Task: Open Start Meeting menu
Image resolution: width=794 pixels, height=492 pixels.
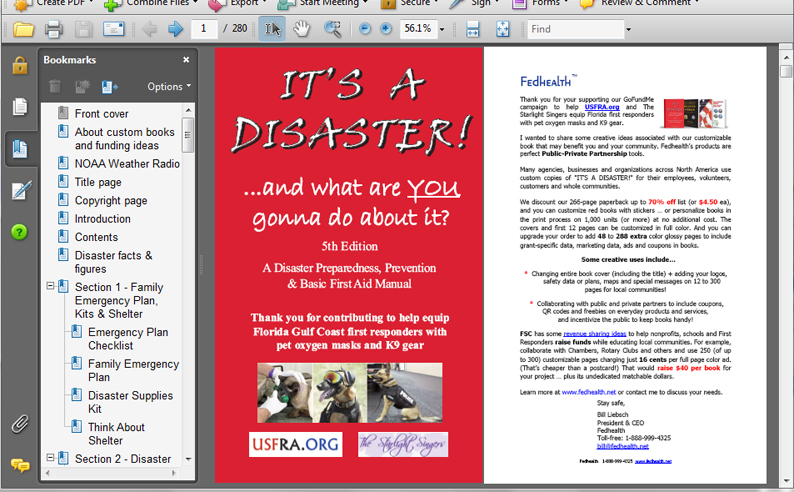Action: tap(323, 3)
